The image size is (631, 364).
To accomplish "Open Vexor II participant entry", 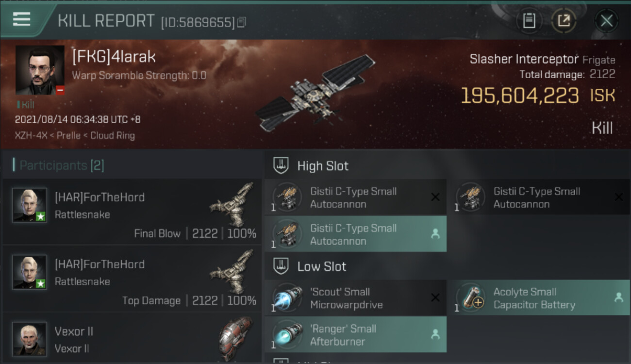I will click(x=132, y=338).
